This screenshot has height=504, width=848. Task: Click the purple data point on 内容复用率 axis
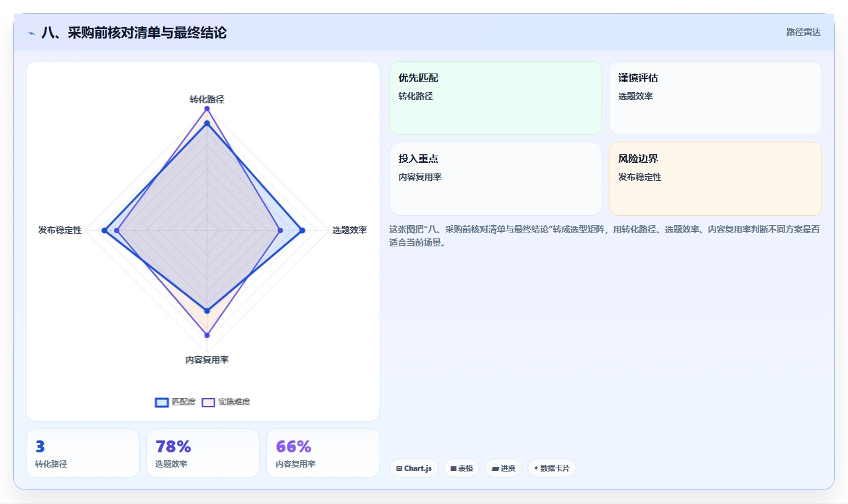(207, 335)
